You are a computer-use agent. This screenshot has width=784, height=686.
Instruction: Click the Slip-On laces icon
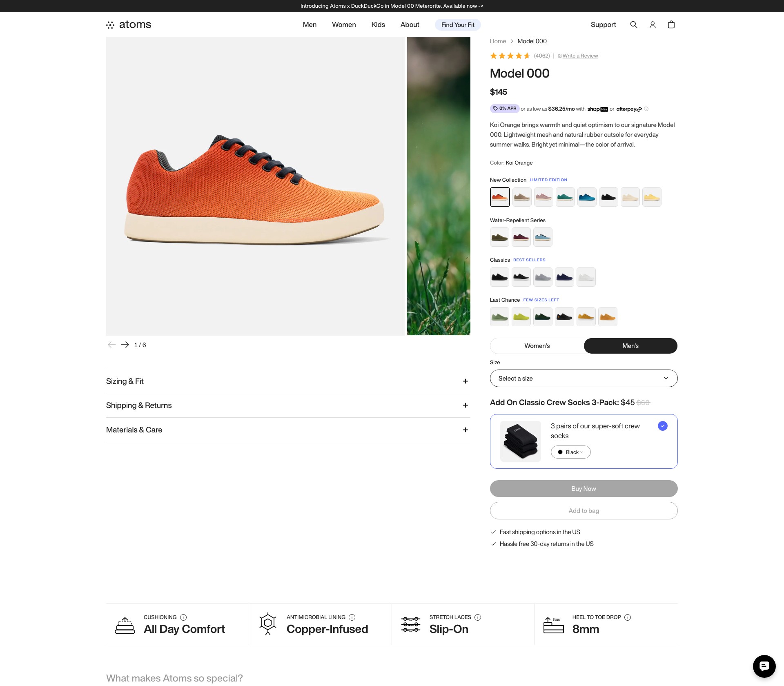411,624
